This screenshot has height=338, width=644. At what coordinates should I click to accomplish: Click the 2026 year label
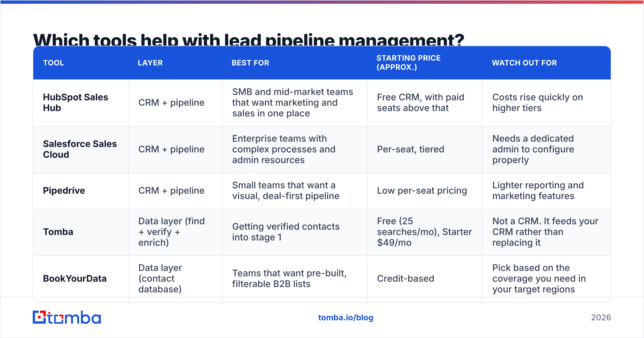(601, 318)
